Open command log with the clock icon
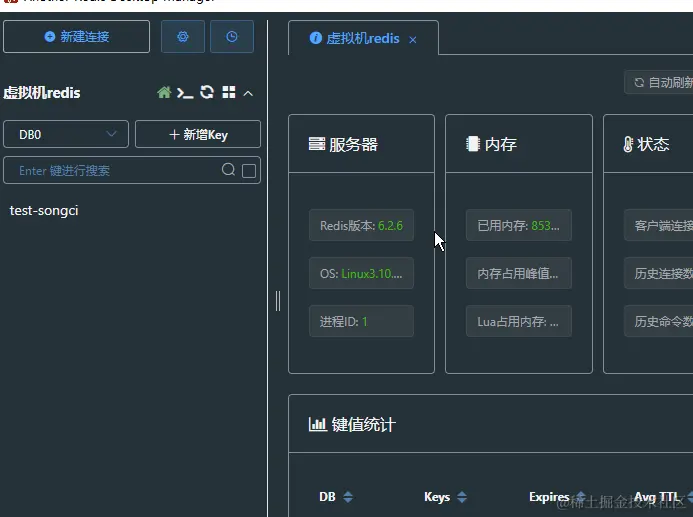693x517 pixels. coord(232,37)
